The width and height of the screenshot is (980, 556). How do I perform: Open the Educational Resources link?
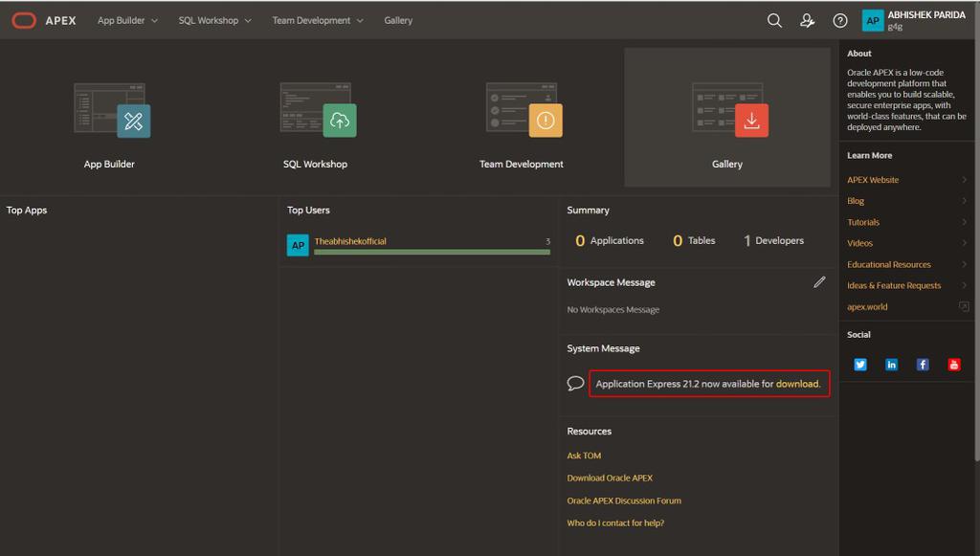889,264
